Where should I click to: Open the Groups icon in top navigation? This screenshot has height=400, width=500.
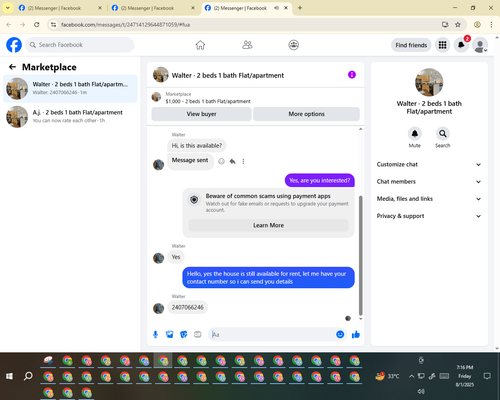pos(294,45)
